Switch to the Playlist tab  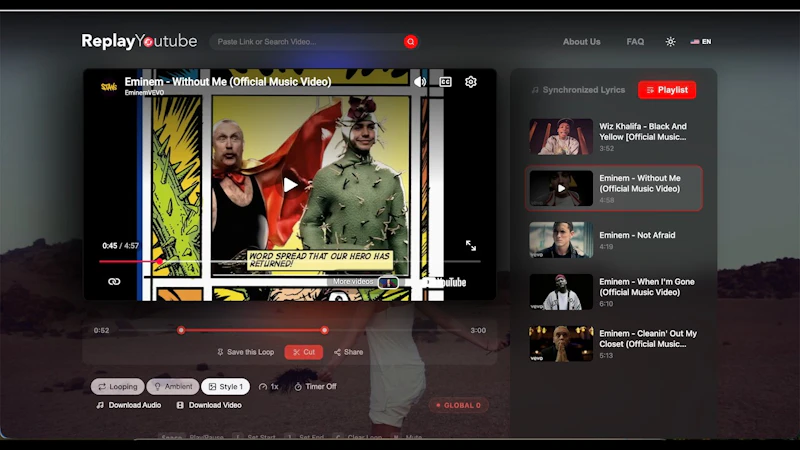(667, 90)
